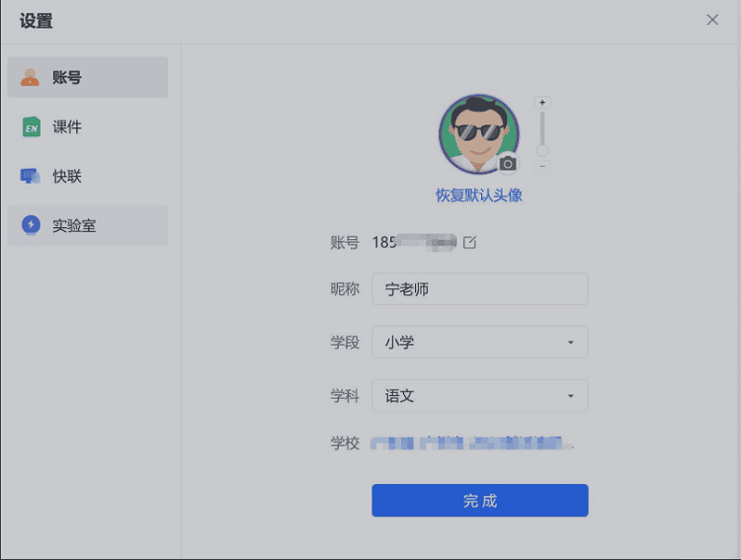Viewport: 741px width, 560px height.
Task: Click the orange person icon for 账号
Action: [x=31, y=77]
